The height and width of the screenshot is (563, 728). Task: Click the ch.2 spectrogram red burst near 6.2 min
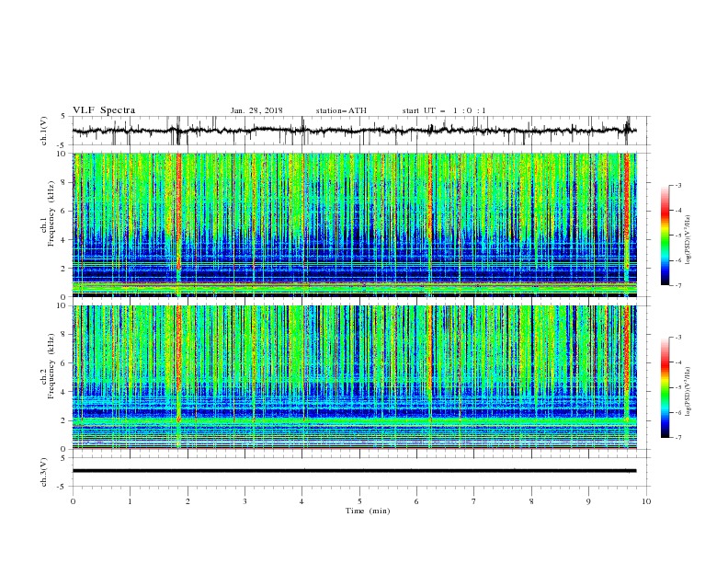[x=430, y=362]
